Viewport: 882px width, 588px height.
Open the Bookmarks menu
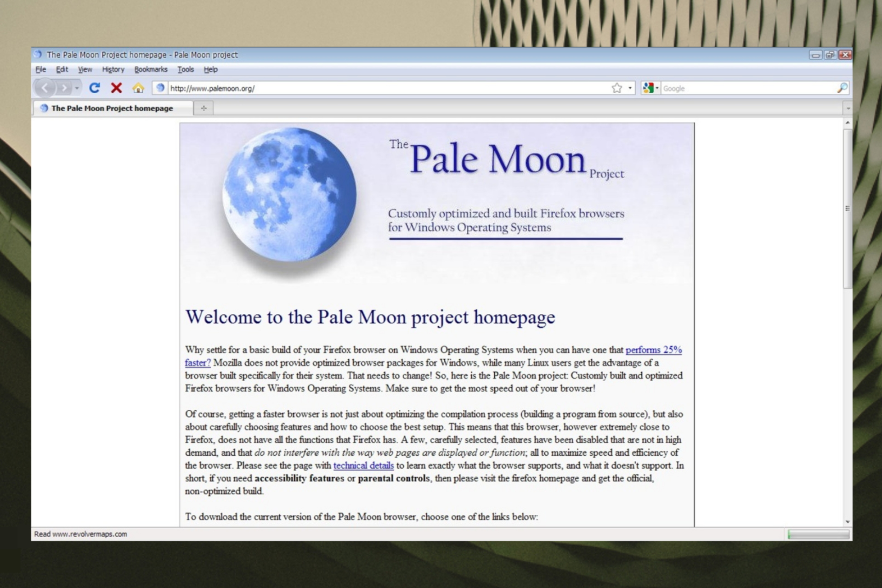(151, 69)
